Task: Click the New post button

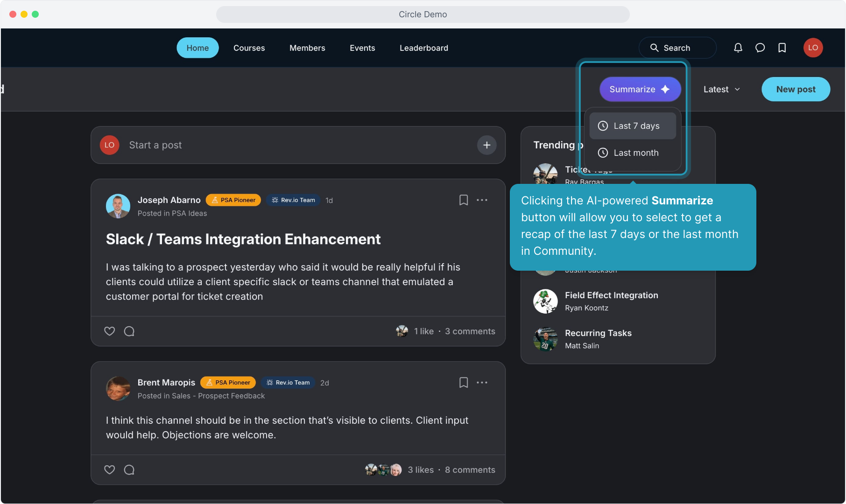Action: (x=795, y=89)
